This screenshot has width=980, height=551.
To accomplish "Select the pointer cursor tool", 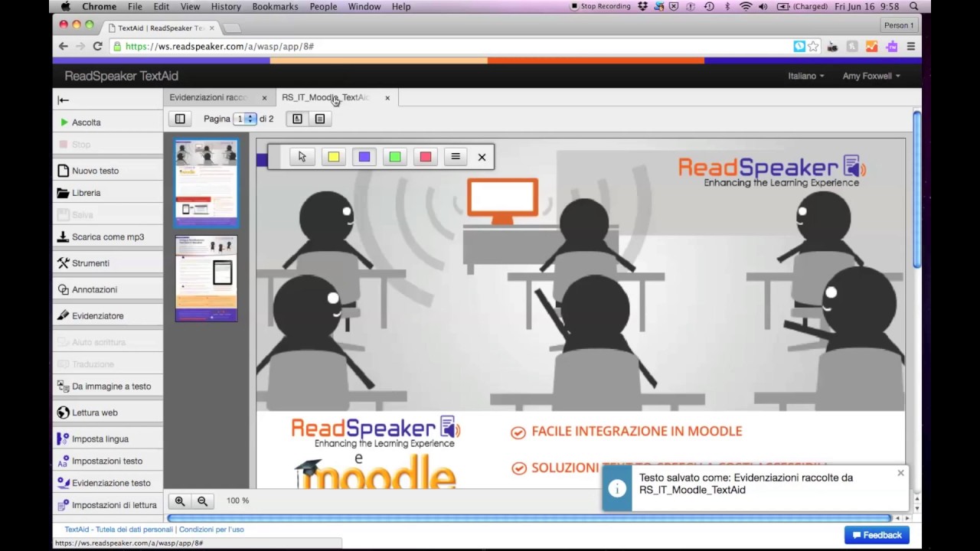I will 302,157.
